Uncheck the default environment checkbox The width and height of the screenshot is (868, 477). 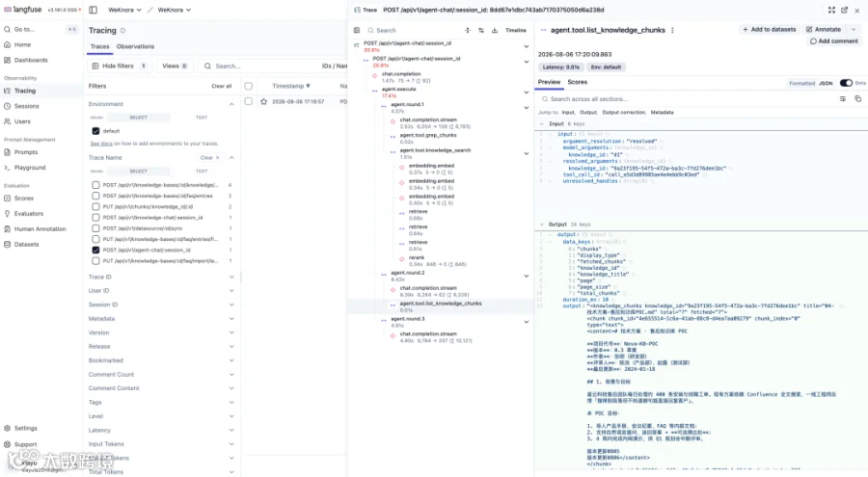(x=95, y=131)
